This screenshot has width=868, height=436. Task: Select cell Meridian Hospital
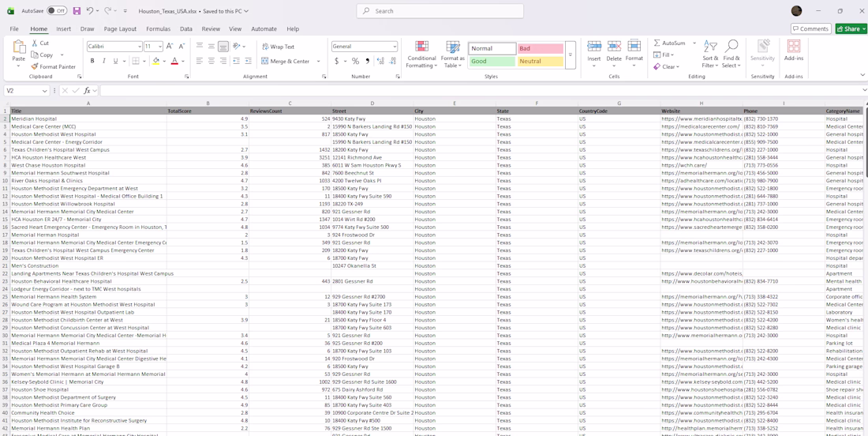click(x=88, y=118)
